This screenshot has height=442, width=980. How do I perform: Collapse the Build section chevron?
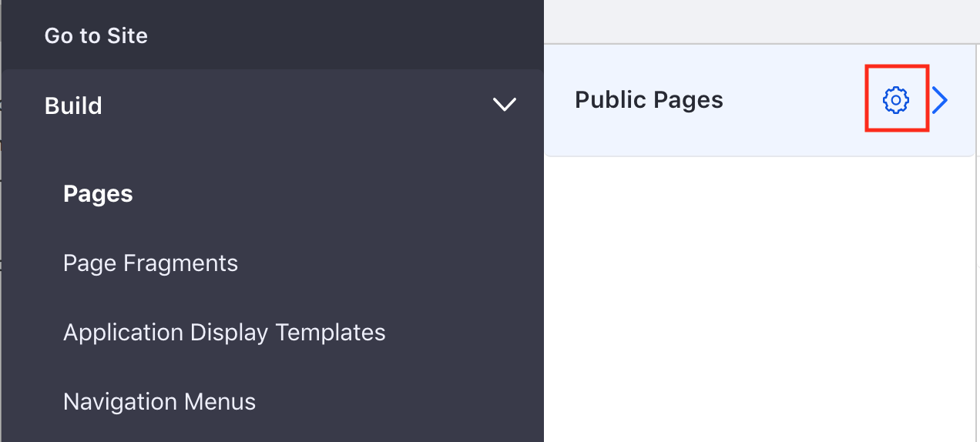pyautogui.click(x=505, y=105)
